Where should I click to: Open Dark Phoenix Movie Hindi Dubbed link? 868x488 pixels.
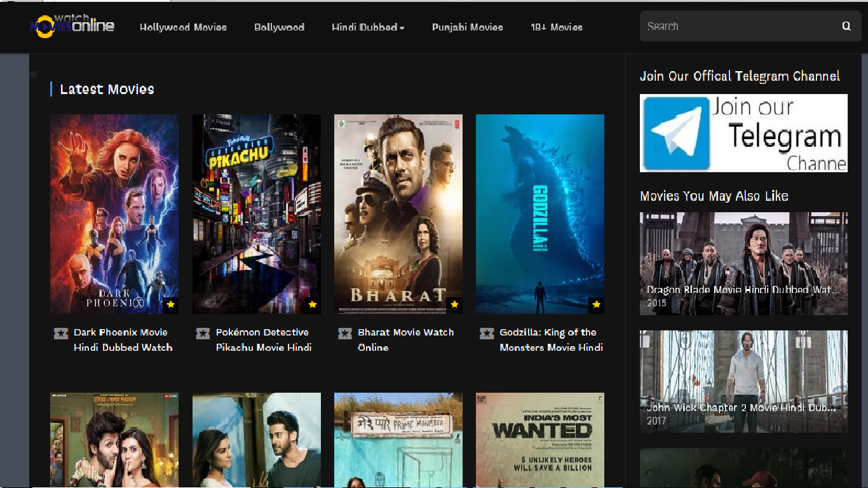[x=123, y=340]
